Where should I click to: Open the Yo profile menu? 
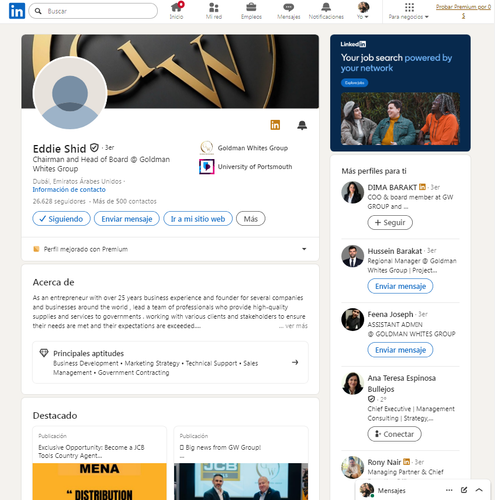(x=363, y=11)
